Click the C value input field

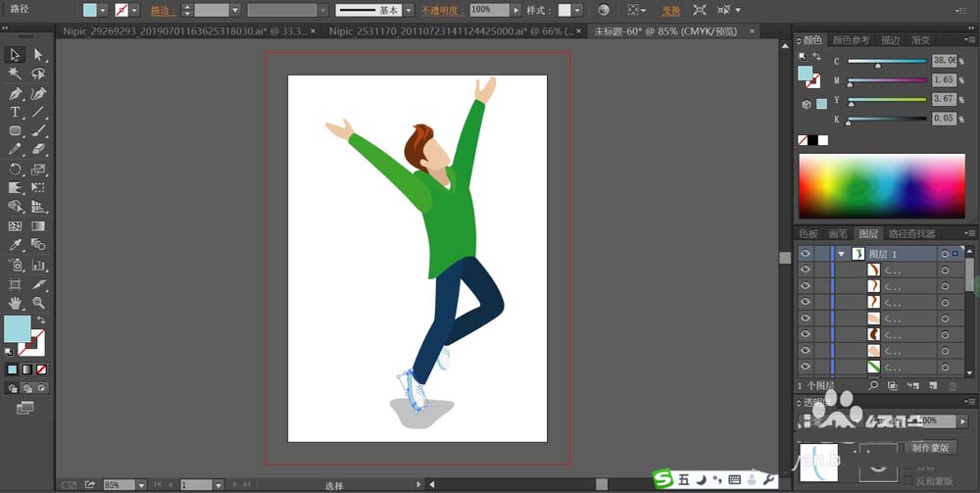click(945, 61)
